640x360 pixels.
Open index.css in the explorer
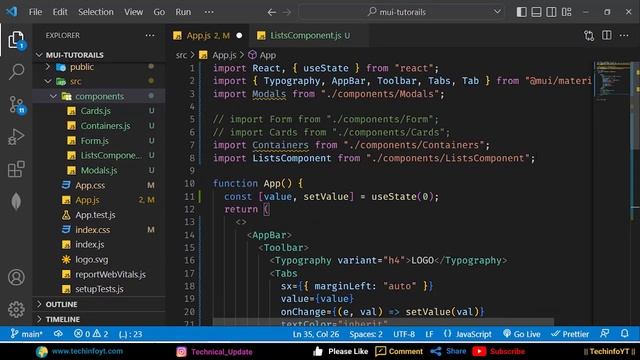tap(92, 230)
